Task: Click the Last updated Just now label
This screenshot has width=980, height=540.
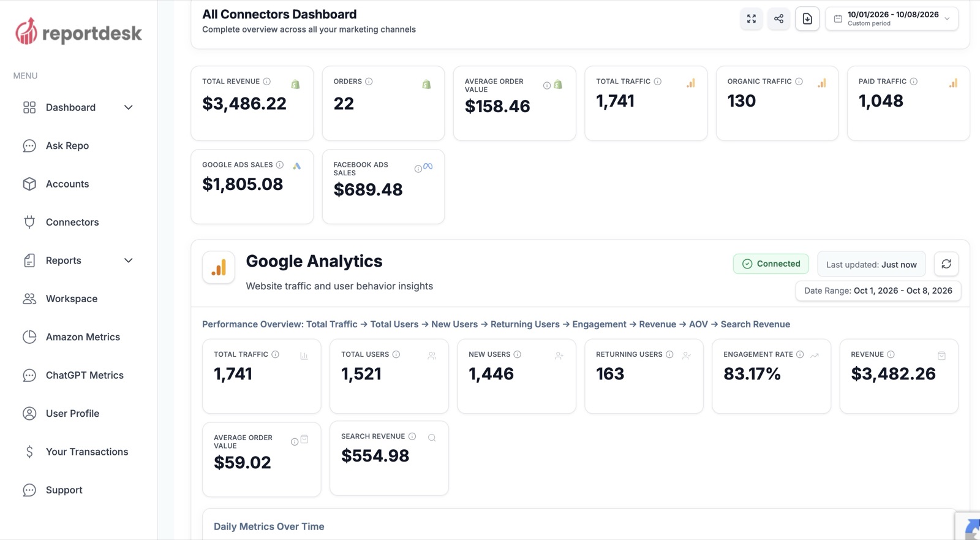Action: [x=871, y=264]
